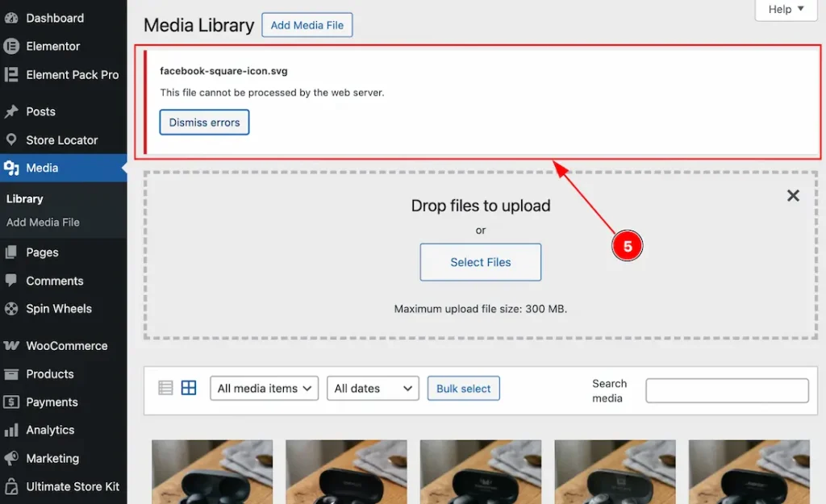Click the Posts pushpin icon

coord(11,111)
